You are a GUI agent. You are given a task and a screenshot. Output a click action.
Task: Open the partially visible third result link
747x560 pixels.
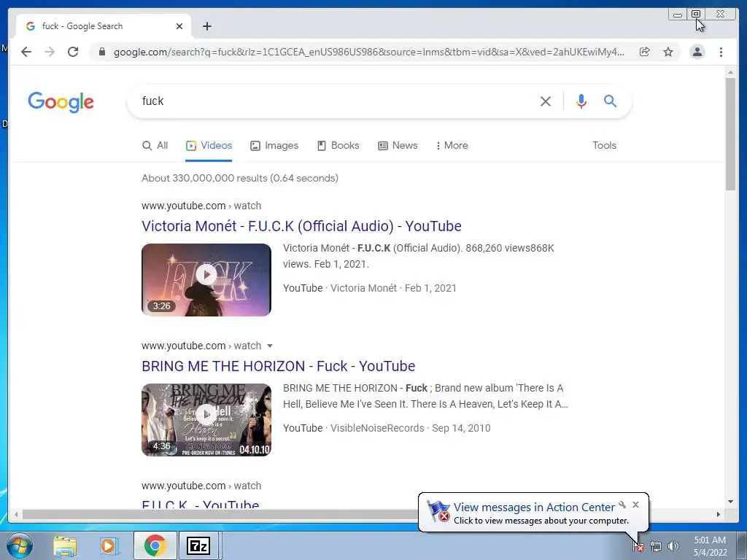(x=200, y=505)
